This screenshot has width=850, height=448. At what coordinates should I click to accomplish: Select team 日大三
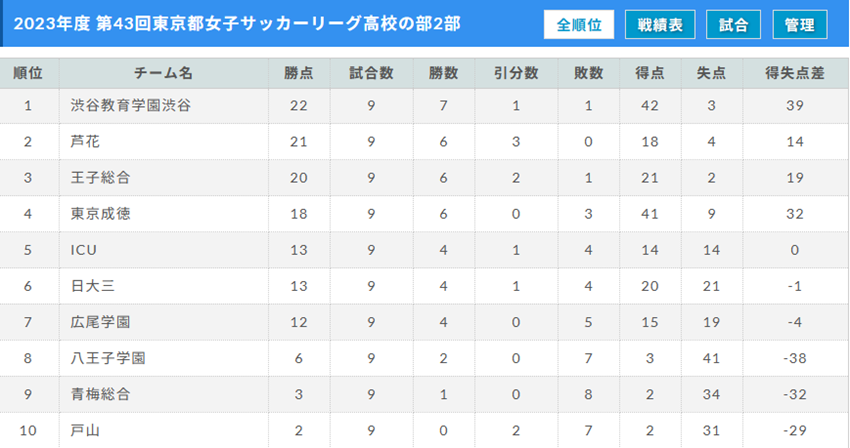(93, 286)
